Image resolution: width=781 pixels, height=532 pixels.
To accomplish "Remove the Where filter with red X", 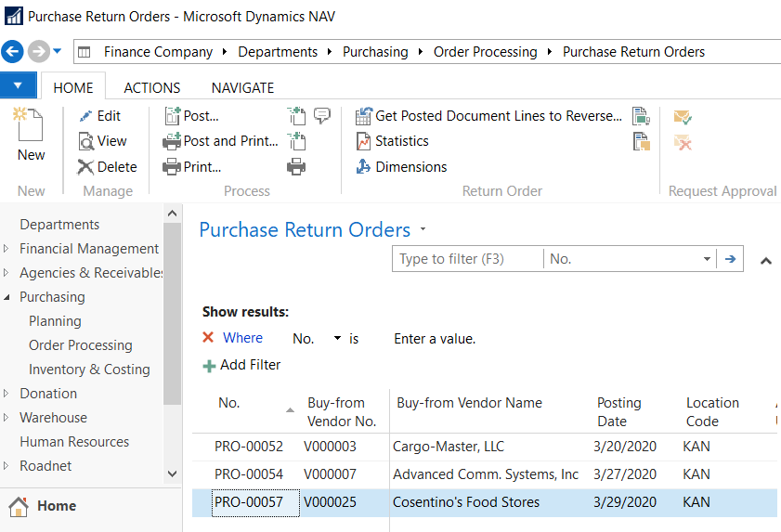I will click(208, 338).
